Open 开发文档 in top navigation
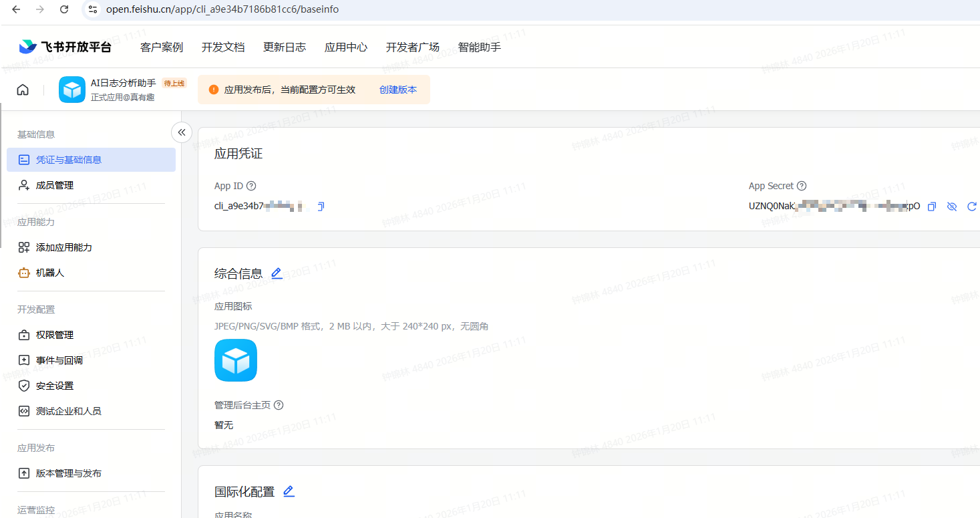 tap(223, 47)
